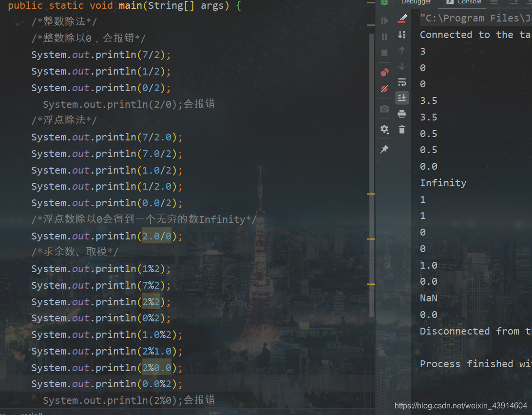Clear console with trash can icon
532x415 pixels.
coord(402,129)
